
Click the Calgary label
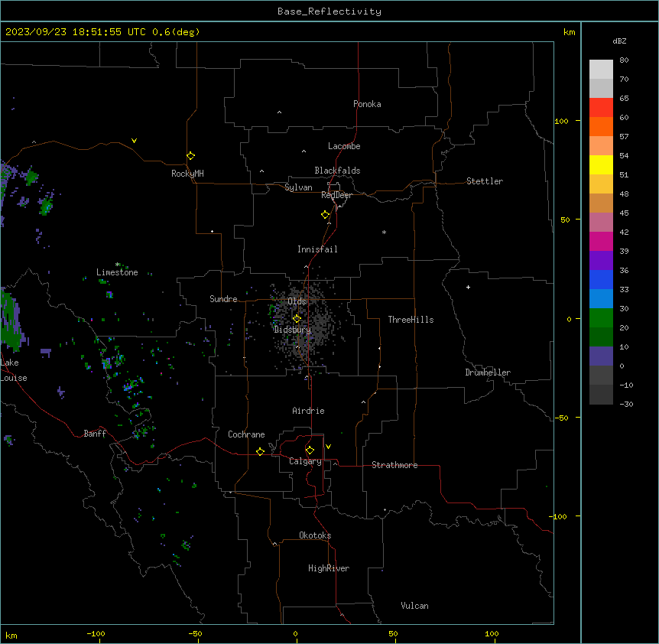pos(305,461)
